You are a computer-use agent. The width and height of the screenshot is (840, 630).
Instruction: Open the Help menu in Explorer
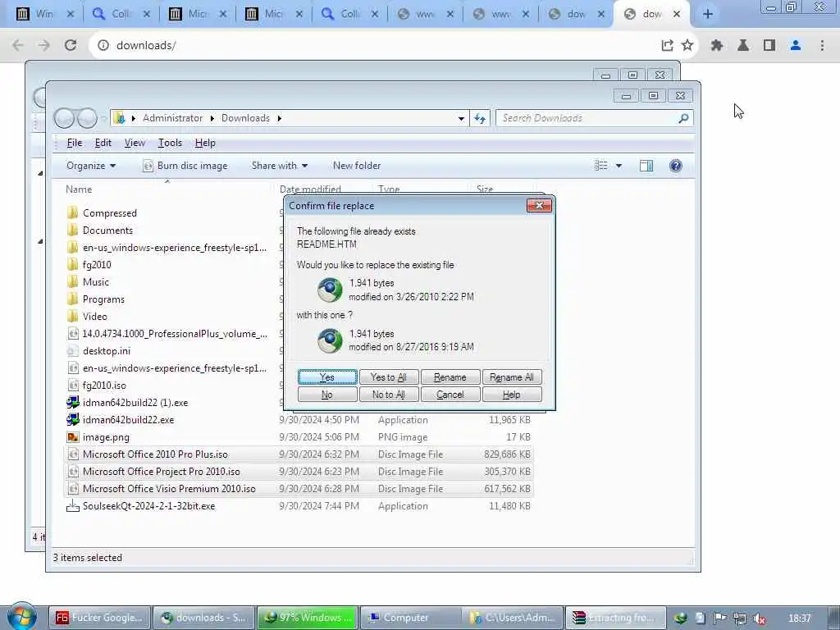tap(205, 143)
